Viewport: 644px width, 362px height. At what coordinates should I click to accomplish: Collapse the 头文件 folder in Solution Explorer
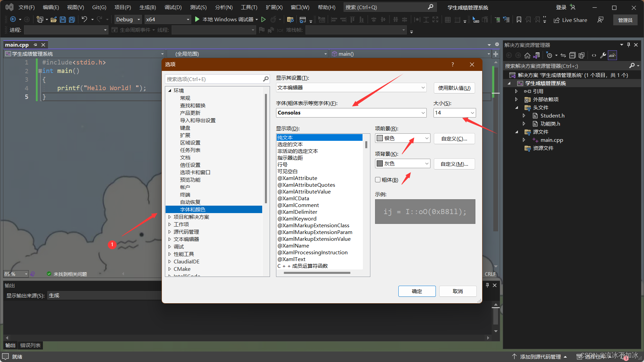[517, 107]
